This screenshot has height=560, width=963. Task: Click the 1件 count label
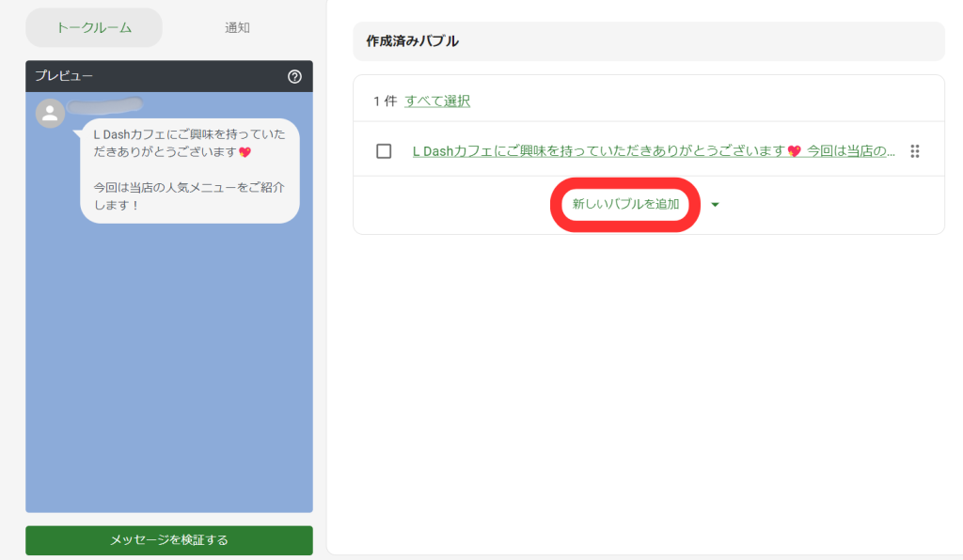tap(385, 101)
